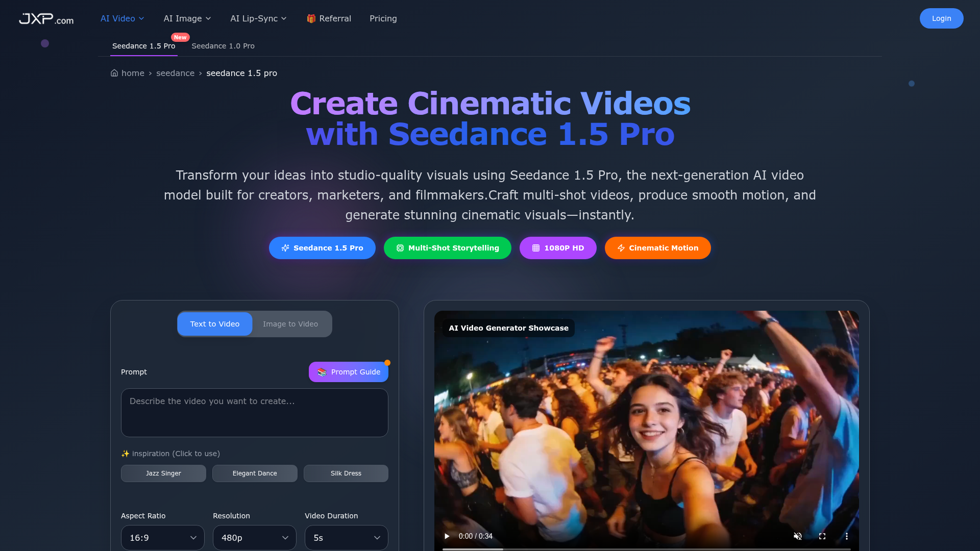This screenshot has width=980, height=551.
Task: Play the showcase video
Action: pyautogui.click(x=447, y=536)
